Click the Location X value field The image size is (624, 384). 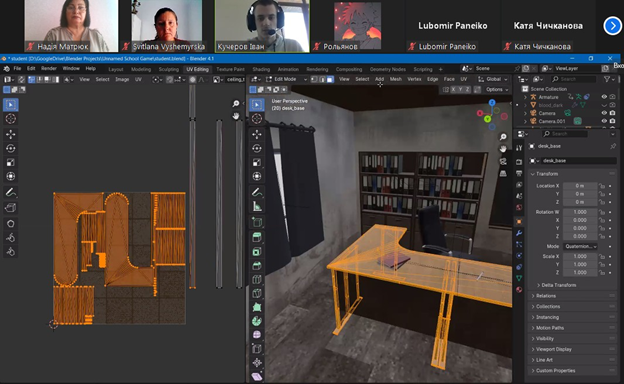[x=580, y=186]
